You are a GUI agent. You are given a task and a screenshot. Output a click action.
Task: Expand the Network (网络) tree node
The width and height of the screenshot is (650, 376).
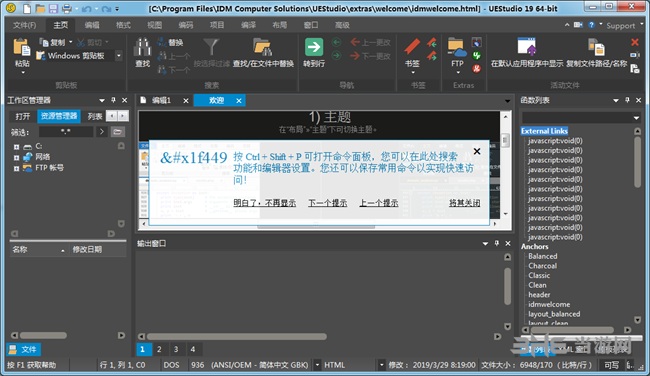click(16, 158)
